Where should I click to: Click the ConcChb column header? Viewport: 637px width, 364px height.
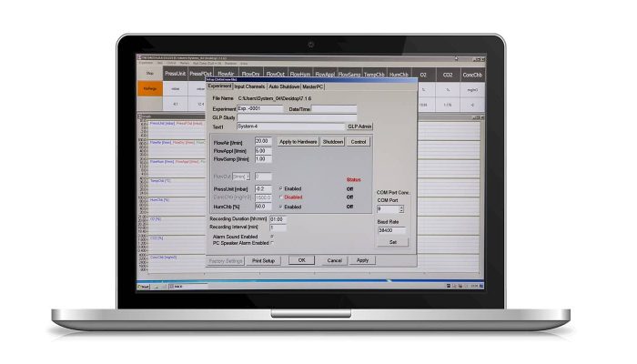point(472,75)
